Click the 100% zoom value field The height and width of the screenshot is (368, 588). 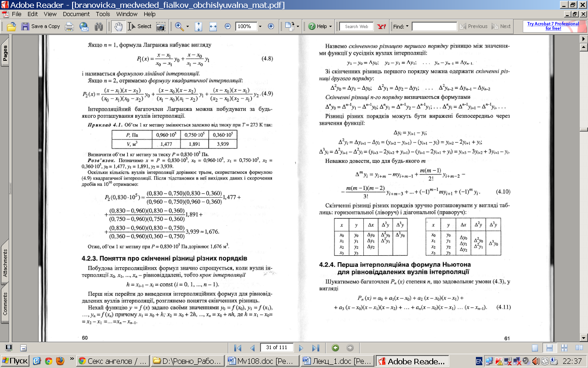click(x=246, y=26)
